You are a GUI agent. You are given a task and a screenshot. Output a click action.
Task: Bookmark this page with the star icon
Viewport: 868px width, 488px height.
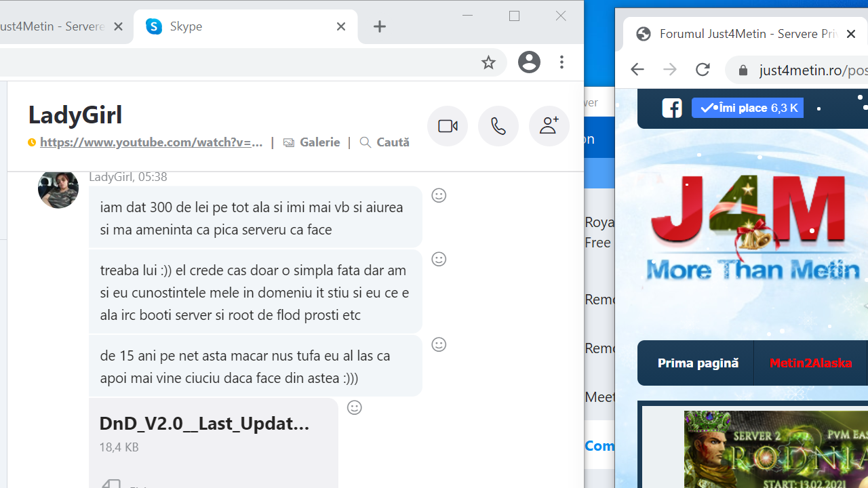488,62
